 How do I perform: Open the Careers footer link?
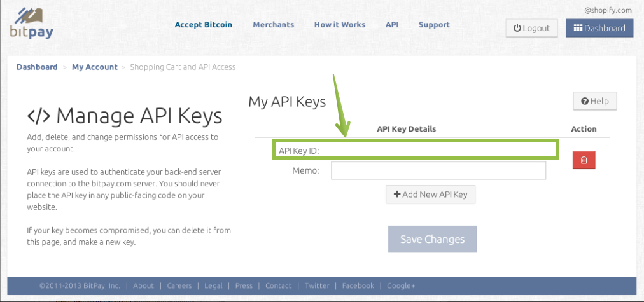point(179,285)
